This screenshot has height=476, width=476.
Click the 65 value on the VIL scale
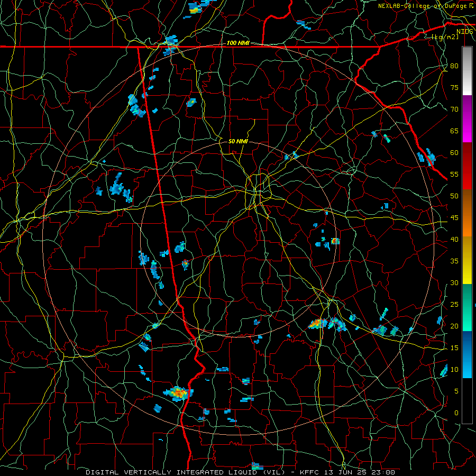pos(454,131)
